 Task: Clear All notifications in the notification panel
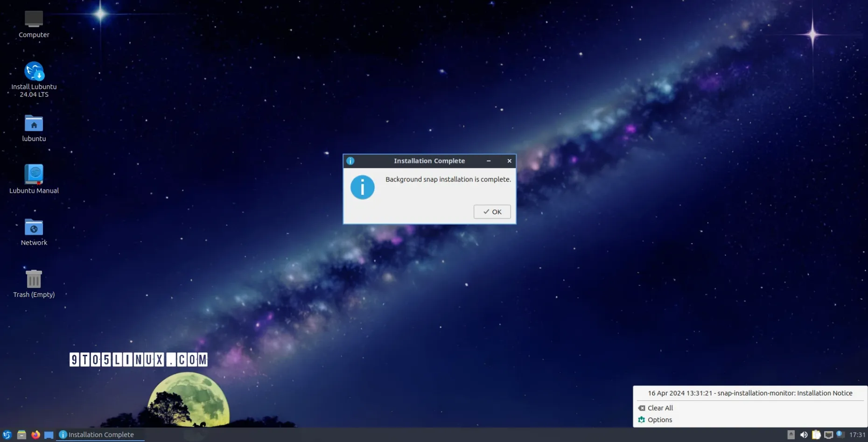tap(659, 407)
